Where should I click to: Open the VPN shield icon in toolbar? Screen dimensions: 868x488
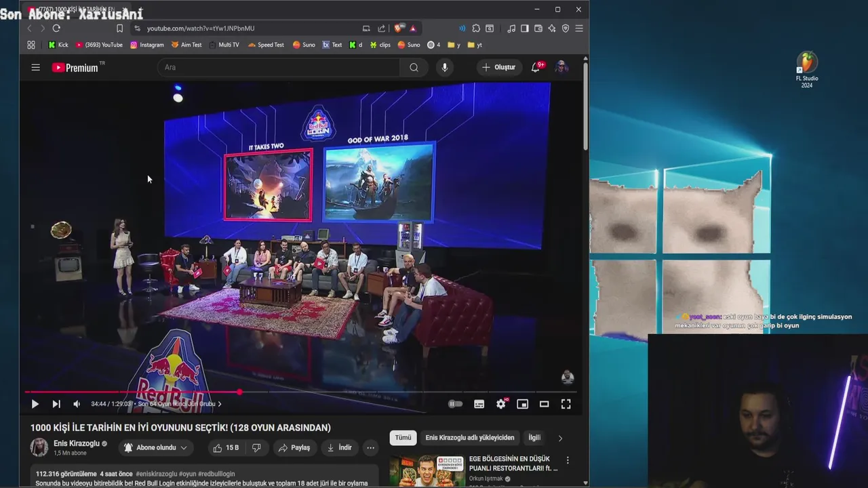click(x=566, y=28)
